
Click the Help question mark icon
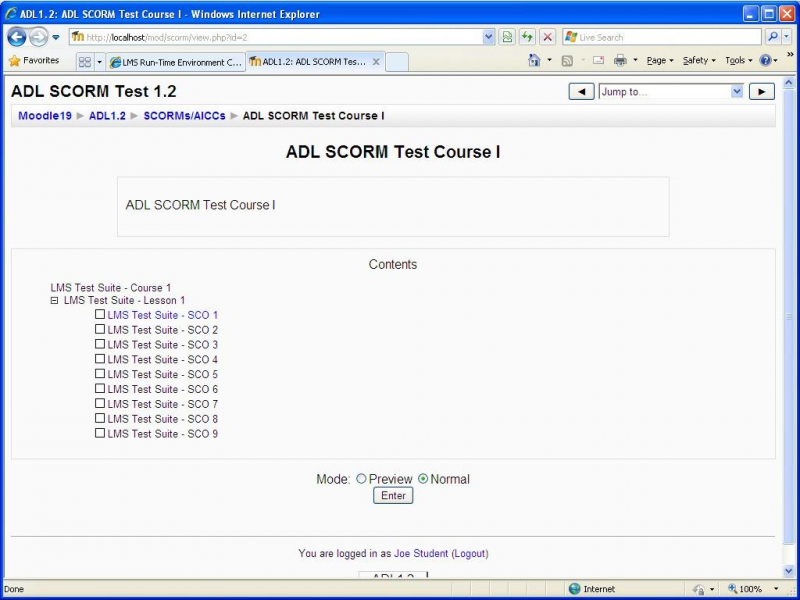click(765, 61)
